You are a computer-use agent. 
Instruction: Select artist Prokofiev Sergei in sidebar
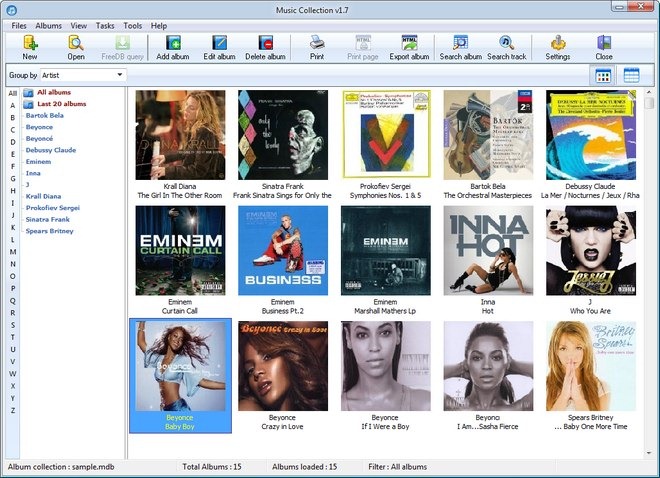53,208
